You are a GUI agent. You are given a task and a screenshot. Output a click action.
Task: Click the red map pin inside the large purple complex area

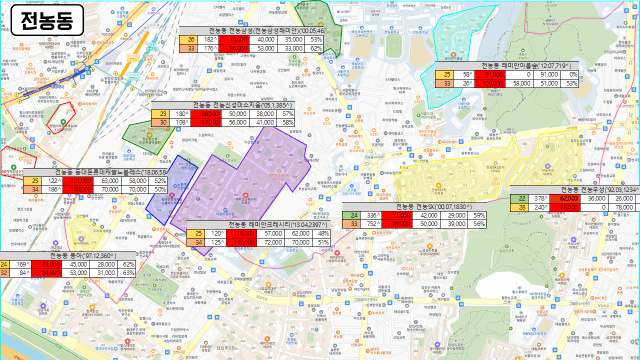click(246, 196)
